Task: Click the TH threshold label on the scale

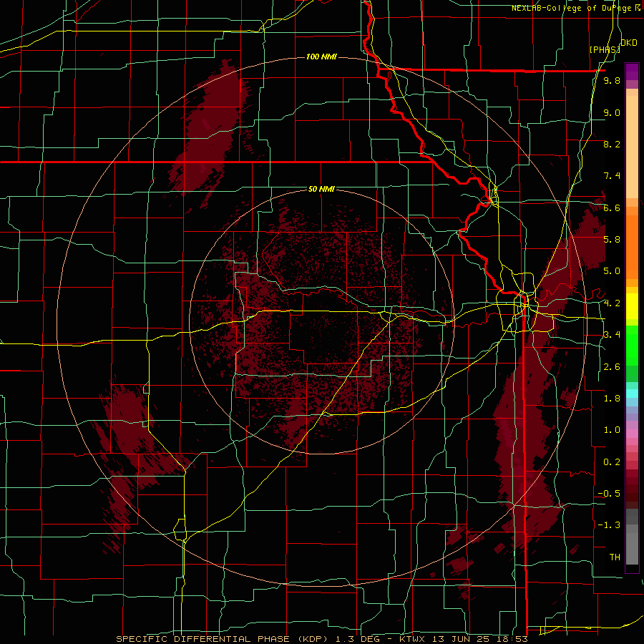Action: coord(615,557)
